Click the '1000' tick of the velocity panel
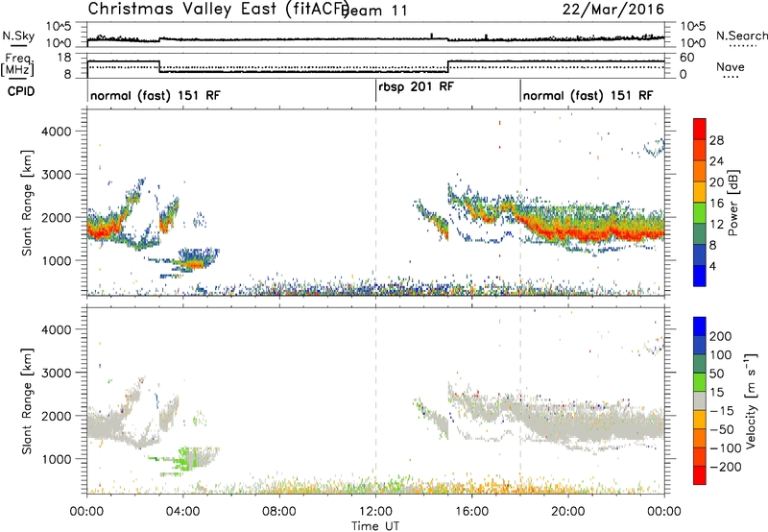This screenshot has width=768, height=532. (x=57, y=459)
